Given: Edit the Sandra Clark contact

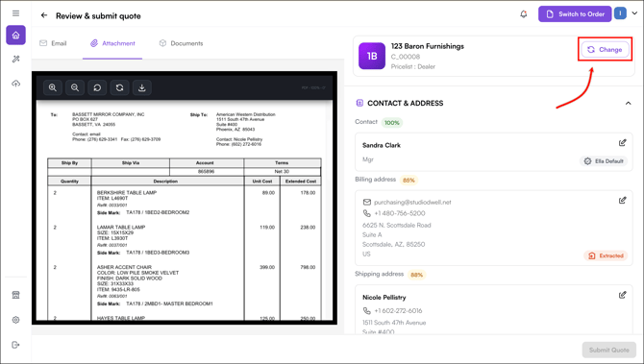Looking at the screenshot, I should (x=622, y=143).
